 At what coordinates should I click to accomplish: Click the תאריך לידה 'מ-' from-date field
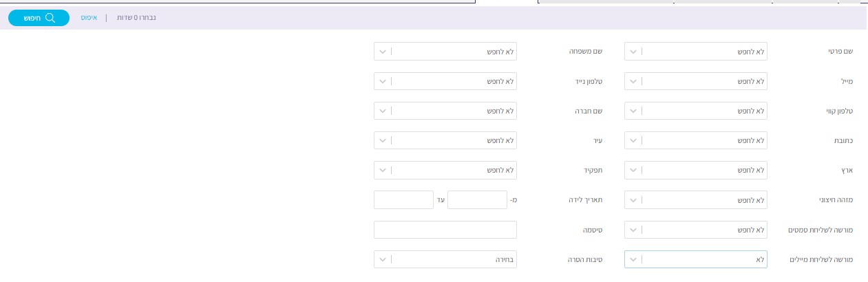[482, 199]
